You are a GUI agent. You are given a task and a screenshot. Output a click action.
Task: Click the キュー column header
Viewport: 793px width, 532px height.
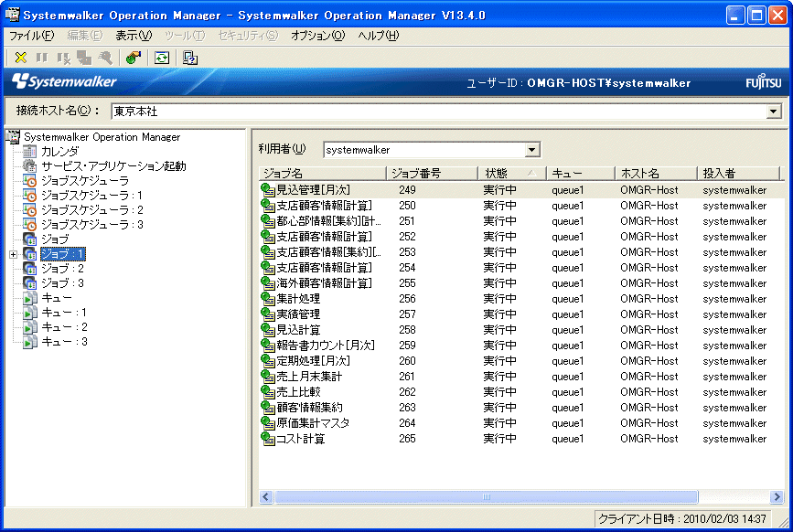click(x=580, y=174)
